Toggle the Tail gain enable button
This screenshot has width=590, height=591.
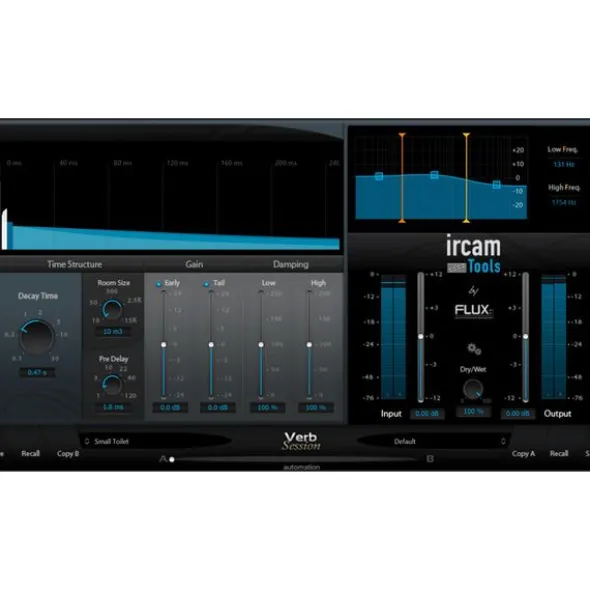point(206,284)
